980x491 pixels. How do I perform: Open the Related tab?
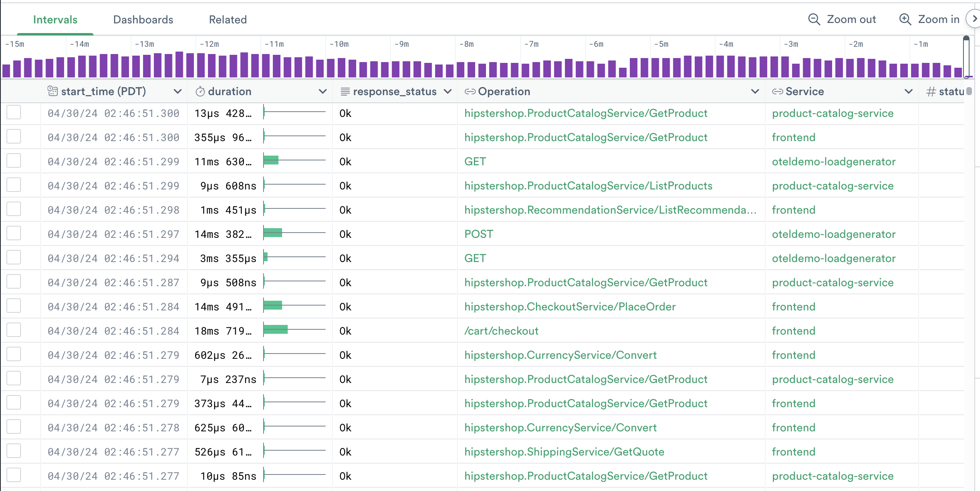(228, 19)
